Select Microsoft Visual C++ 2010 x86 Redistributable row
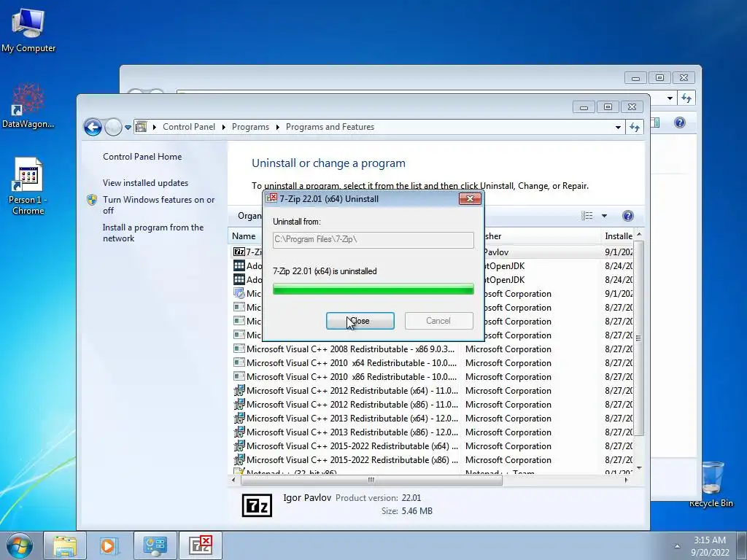The image size is (747, 560). coord(433,377)
